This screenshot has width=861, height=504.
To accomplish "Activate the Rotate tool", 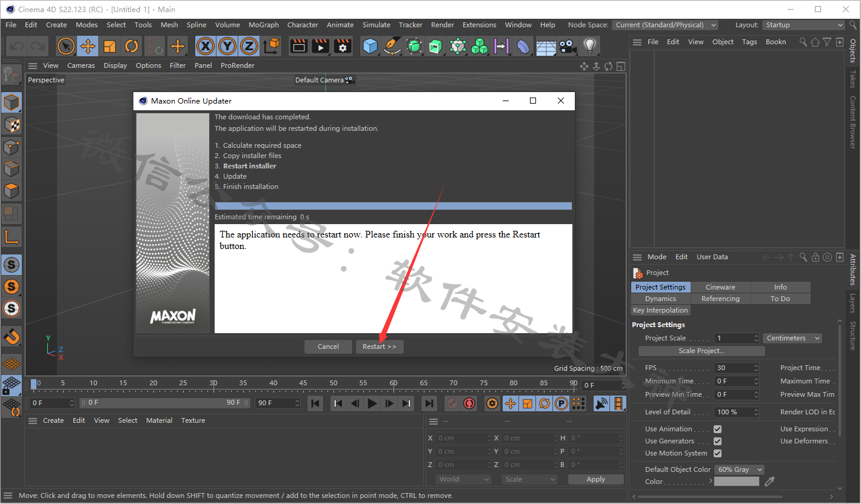I will tap(132, 46).
